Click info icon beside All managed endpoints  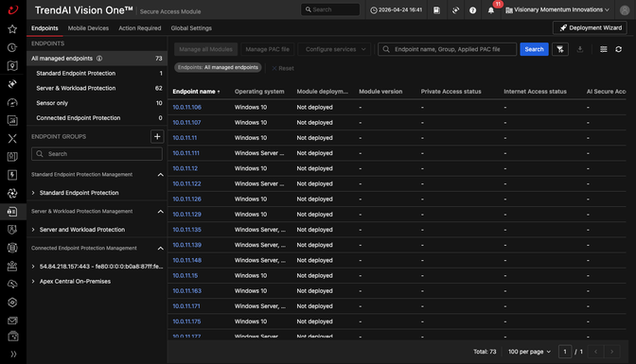99,59
